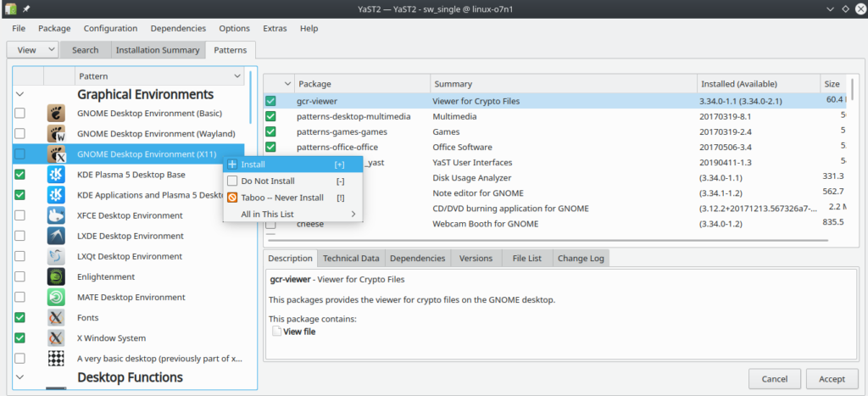Toggle patterns-games-games package checkbox
The width and height of the screenshot is (868, 396).
tap(270, 131)
